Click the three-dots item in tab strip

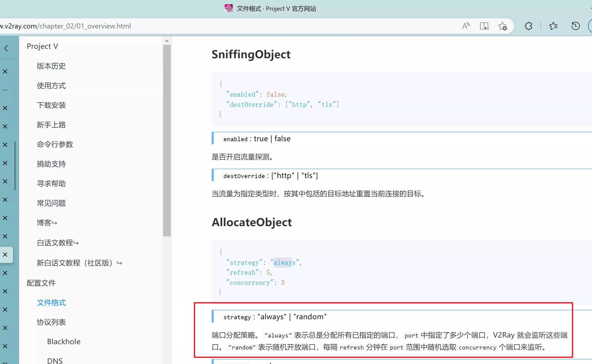[5, 90]
